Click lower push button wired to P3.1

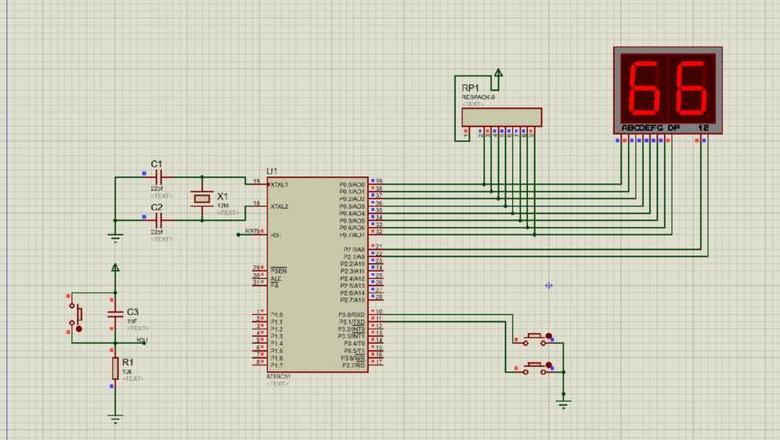click(536, 367)
